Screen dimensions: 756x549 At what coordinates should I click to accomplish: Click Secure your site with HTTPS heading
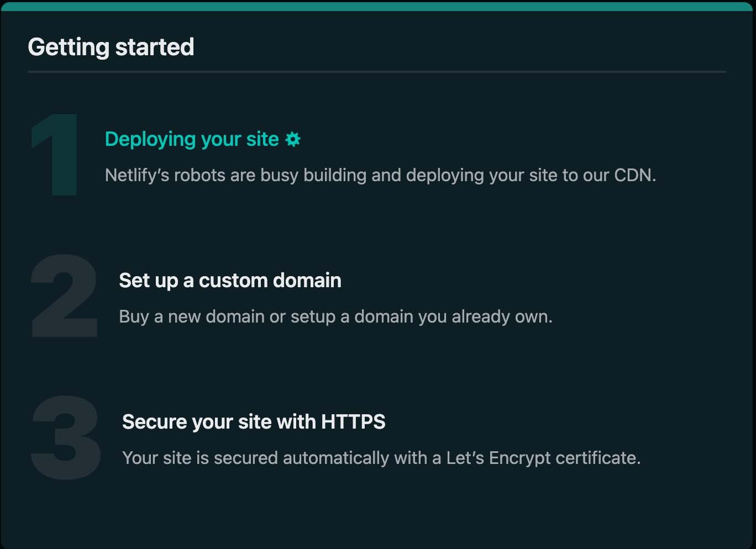(x=254, y=421)
